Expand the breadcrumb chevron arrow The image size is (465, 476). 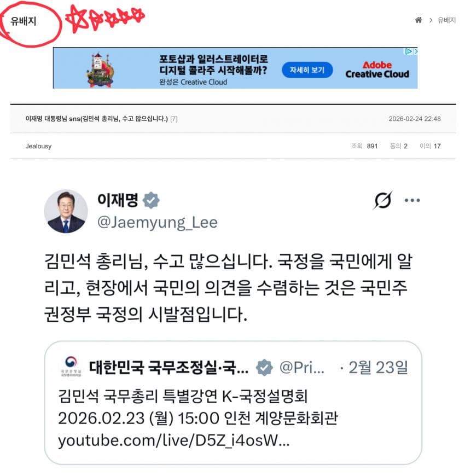[431, 20]
